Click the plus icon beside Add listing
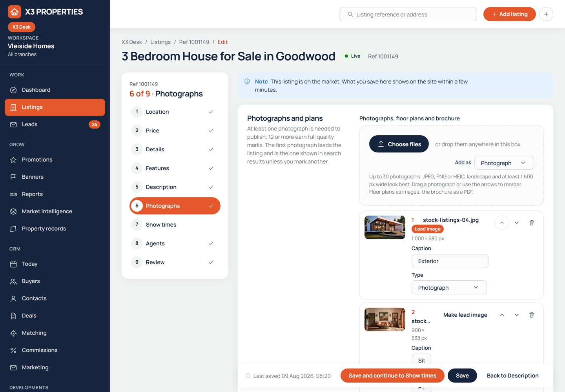 [x=546, y=14]
